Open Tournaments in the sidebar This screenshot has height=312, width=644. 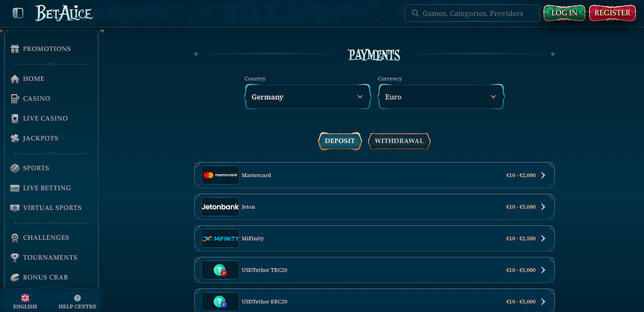coord(50,258)
